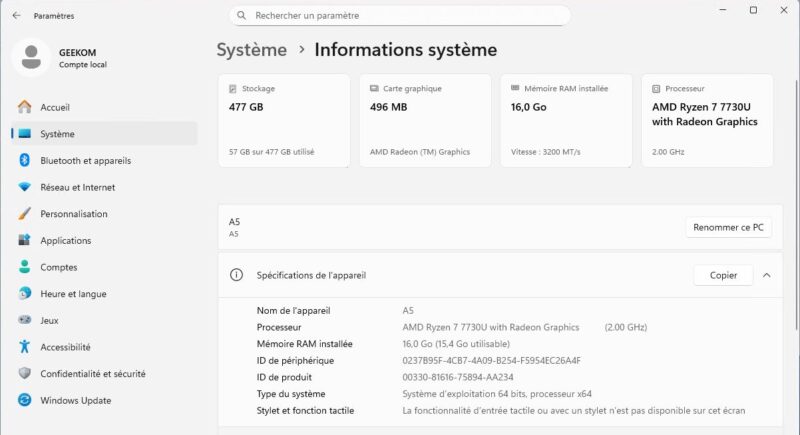Click the Processeur card chip icon
Viewport: 800px width, 435px height.
pos(656,89)
